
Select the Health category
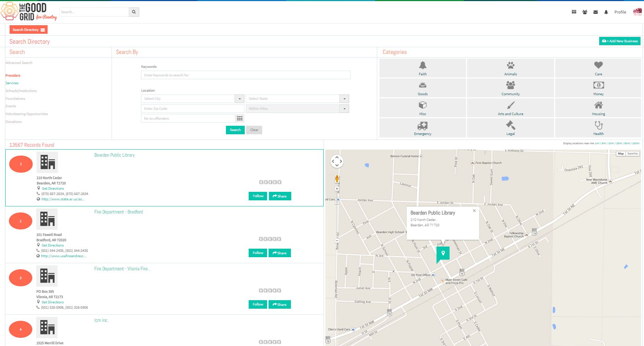598,128
